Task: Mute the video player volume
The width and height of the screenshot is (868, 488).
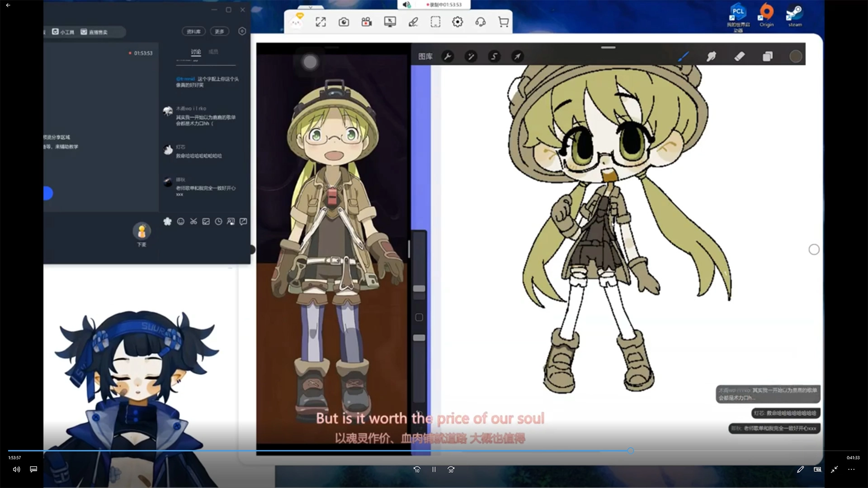Action: click(x=16, y=469)
